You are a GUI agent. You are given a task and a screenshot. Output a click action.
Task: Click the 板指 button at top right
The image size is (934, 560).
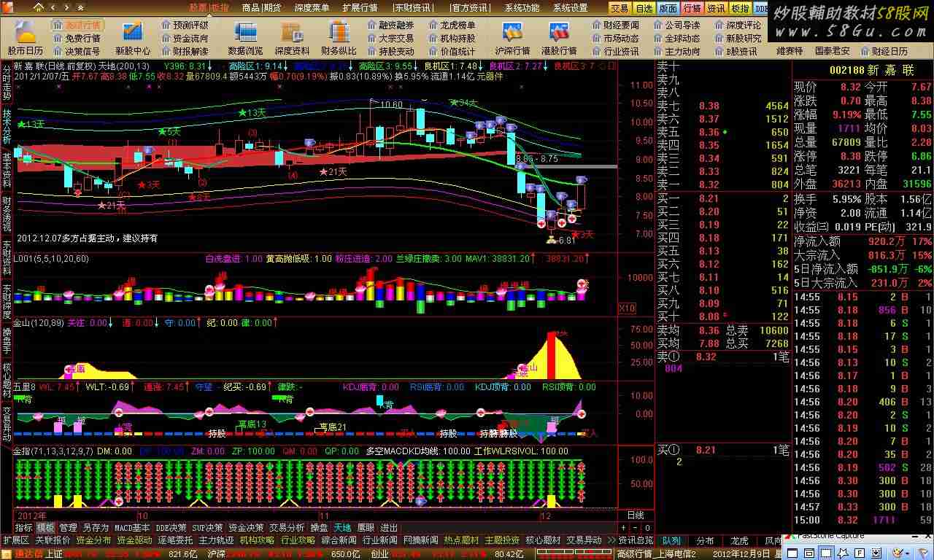pyautogui.click(x=741, y=8)
